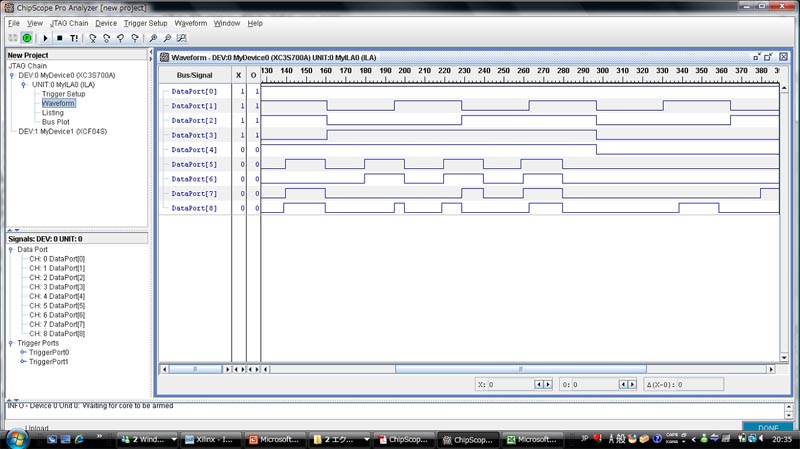Click waveform vertical scrollbar up arrow

pyautogui.click(x=784, y=88)
